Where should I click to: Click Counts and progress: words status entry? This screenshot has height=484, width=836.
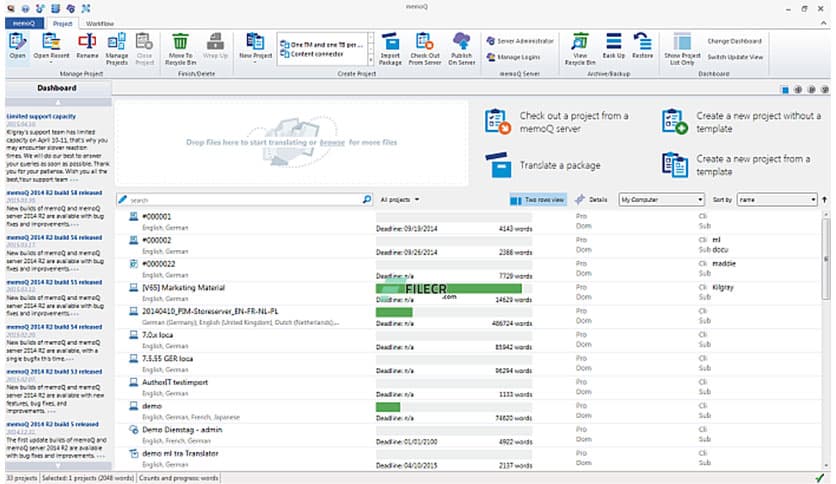tap(179, 478)
